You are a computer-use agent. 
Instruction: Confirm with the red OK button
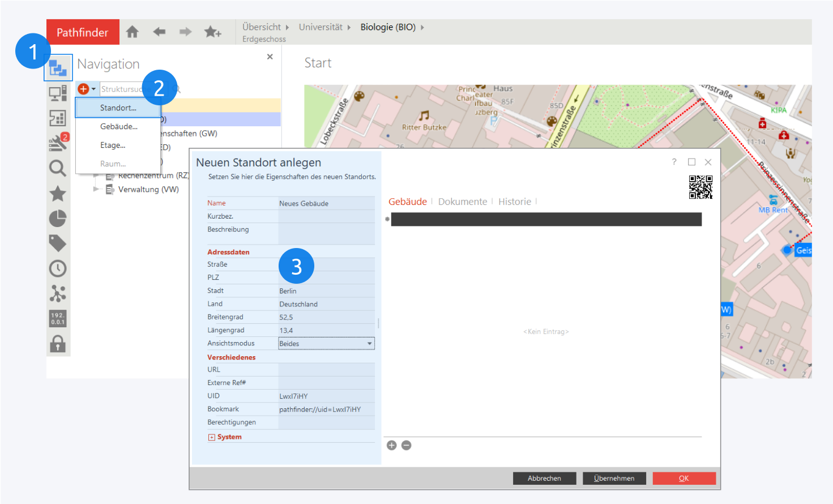coord(684,479)
